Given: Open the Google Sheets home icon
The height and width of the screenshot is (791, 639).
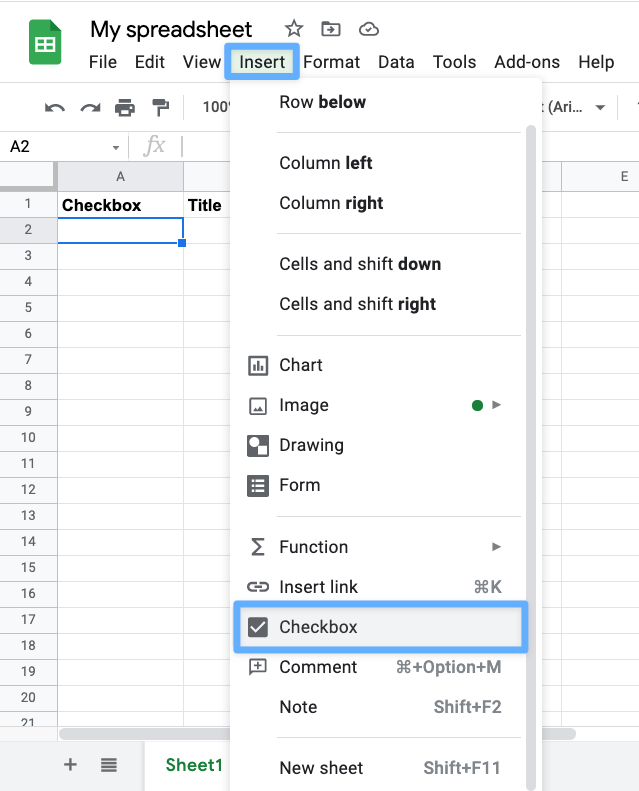Looking at the screenshot, I should coord(45,42).
